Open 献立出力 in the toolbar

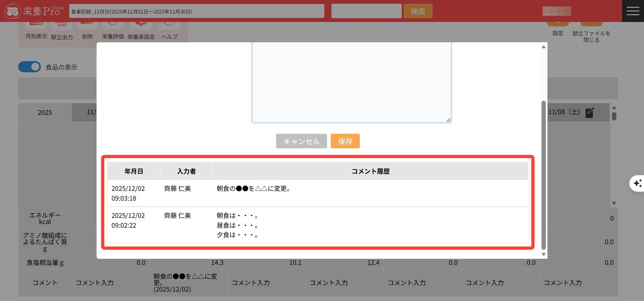(x=62, y=31)
